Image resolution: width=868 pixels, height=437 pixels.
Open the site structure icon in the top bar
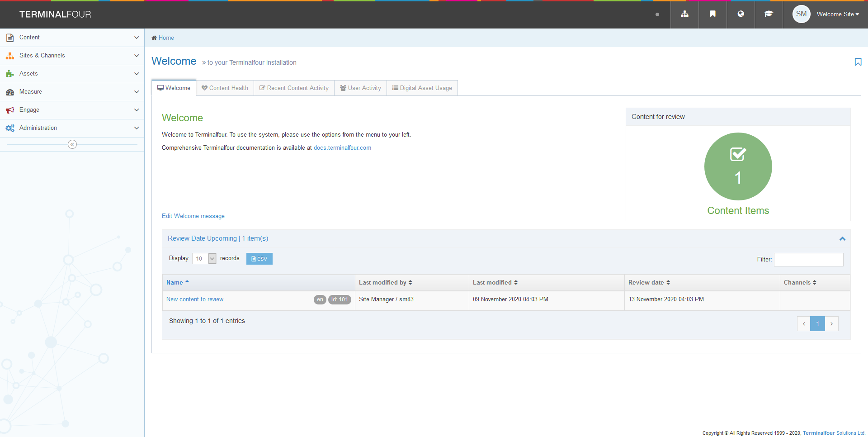coord(684,14)
